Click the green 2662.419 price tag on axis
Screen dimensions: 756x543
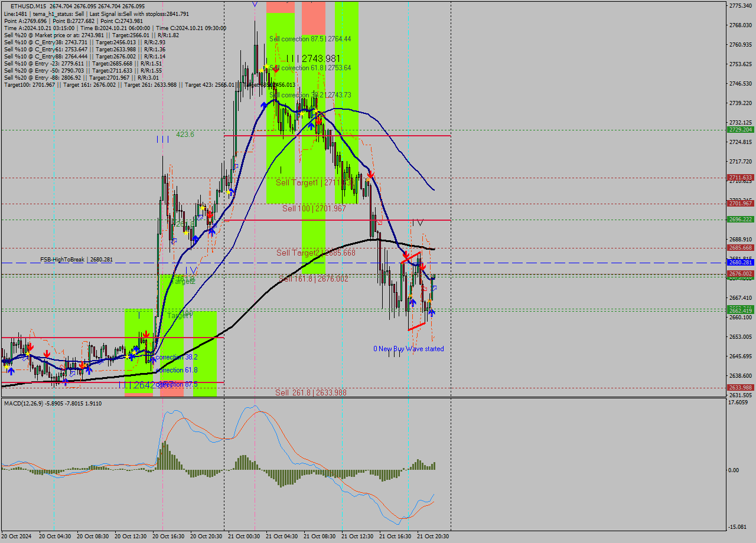[740, 310]
